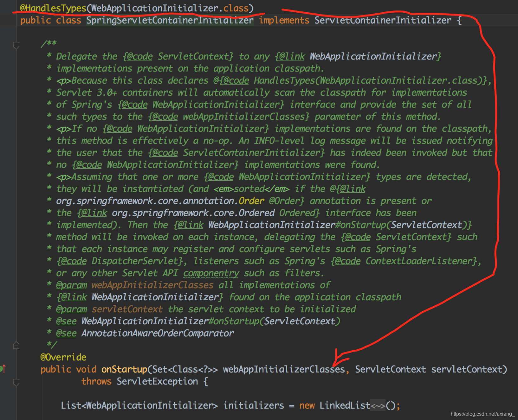The width and height of the screenshot is (518, 420).
Task: Collapse the Javadoc fold marker beside /**
Action: tap(16, 45)
